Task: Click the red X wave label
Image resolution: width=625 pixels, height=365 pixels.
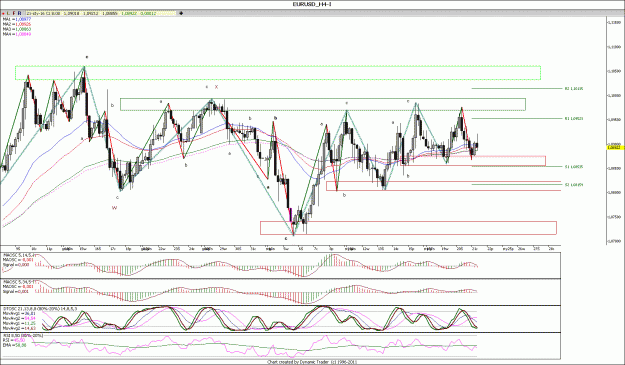Action: coord(216,87)
